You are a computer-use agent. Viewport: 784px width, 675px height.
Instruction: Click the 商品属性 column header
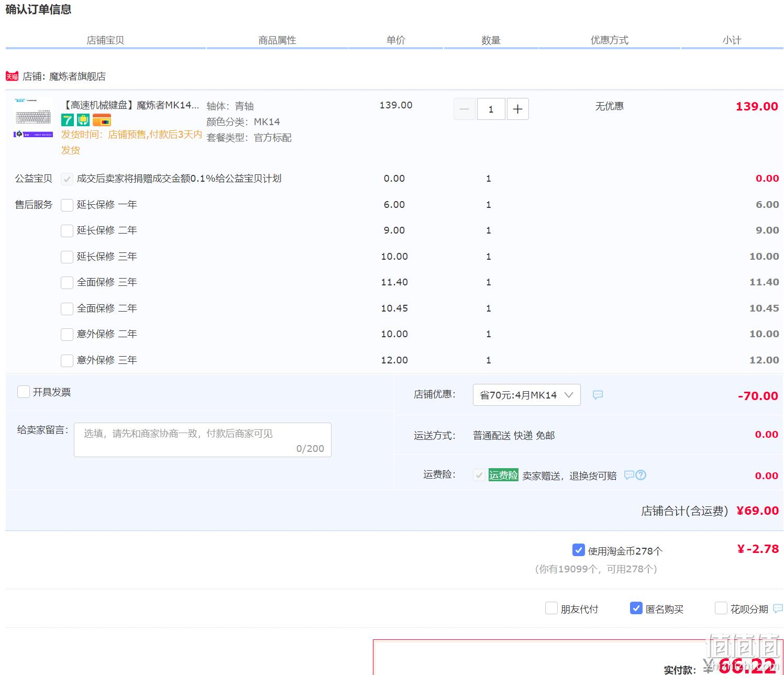coord(277,40)
